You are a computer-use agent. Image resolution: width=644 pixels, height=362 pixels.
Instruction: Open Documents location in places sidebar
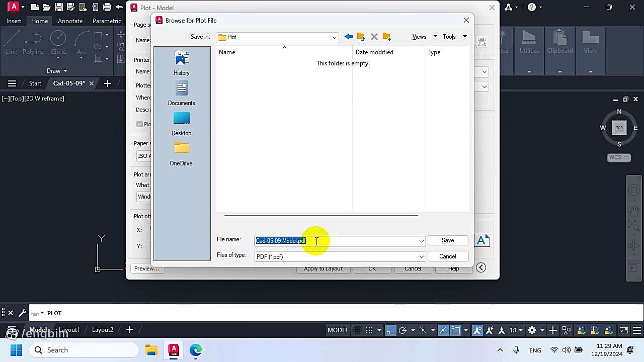(182, 94)
